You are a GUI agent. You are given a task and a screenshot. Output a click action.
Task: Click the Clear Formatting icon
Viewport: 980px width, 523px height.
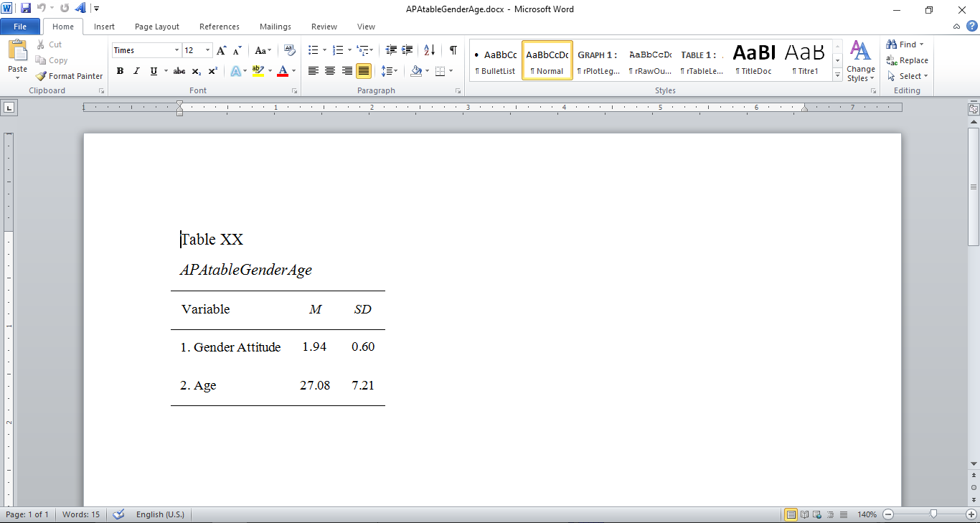pos(290,50)
